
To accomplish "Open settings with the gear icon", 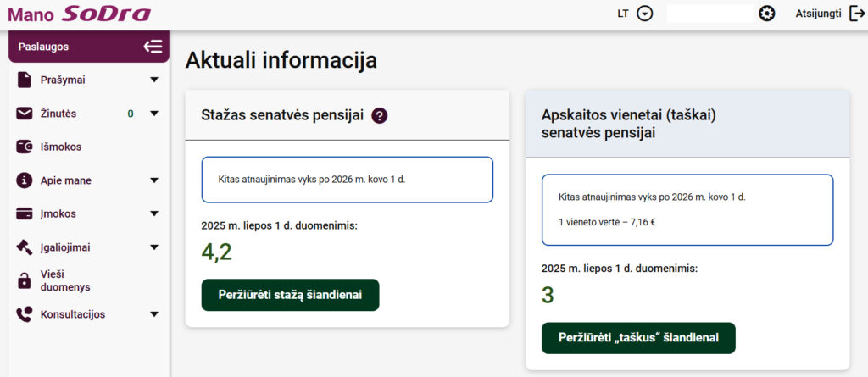I will [767, 14].
